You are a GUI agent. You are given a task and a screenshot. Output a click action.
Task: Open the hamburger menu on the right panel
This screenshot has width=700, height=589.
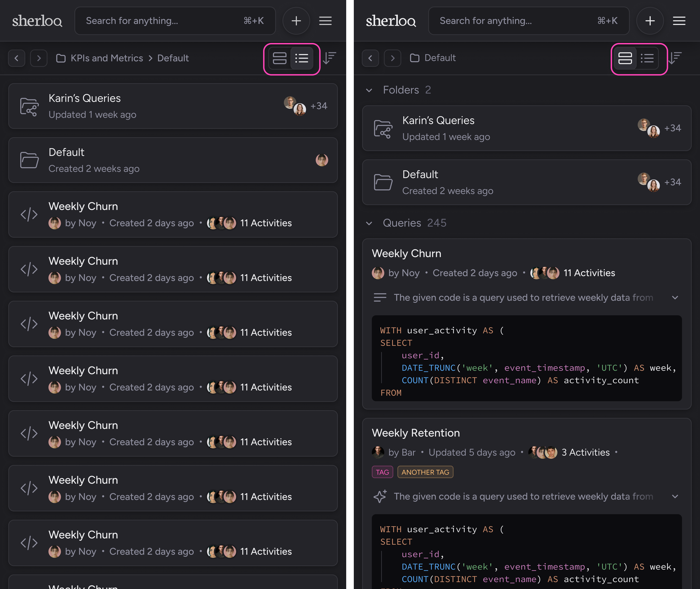(x=679, y=21)
